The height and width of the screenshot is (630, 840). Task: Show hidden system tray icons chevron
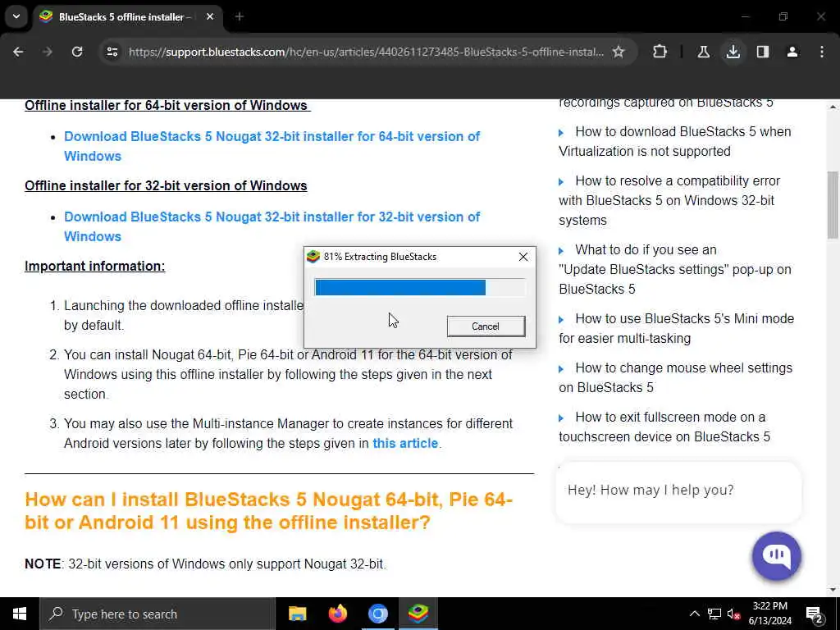(694, 614)
